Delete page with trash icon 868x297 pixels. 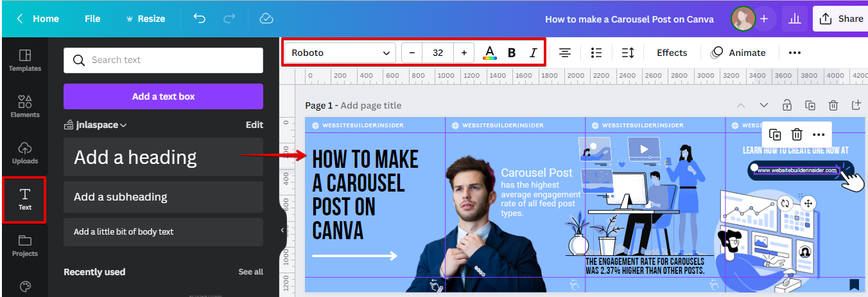tap(833, 105)
